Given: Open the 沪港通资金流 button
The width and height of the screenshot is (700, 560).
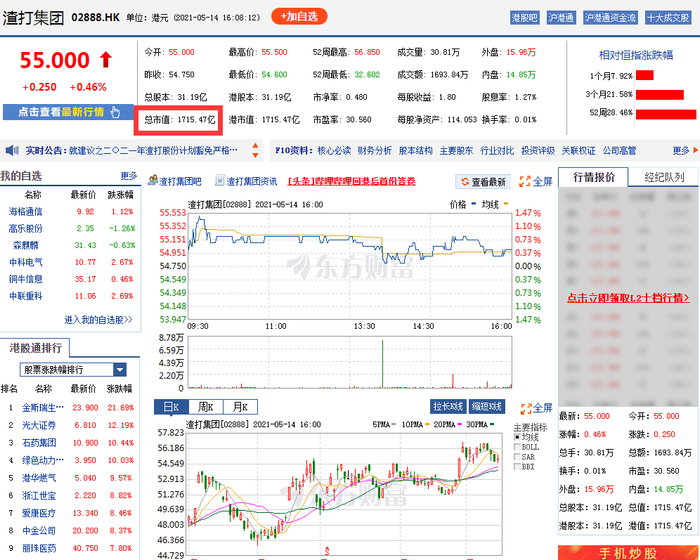Looking at the screenshot, I should 610,17.
